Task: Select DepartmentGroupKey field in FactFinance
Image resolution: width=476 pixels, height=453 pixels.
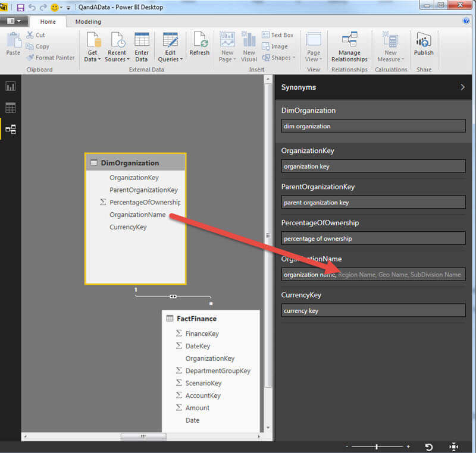Action: 218,371
